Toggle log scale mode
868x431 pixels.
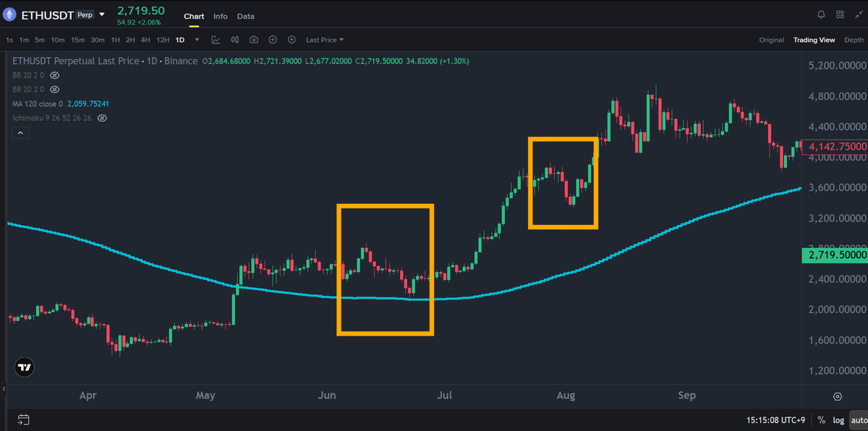(839, 419)
